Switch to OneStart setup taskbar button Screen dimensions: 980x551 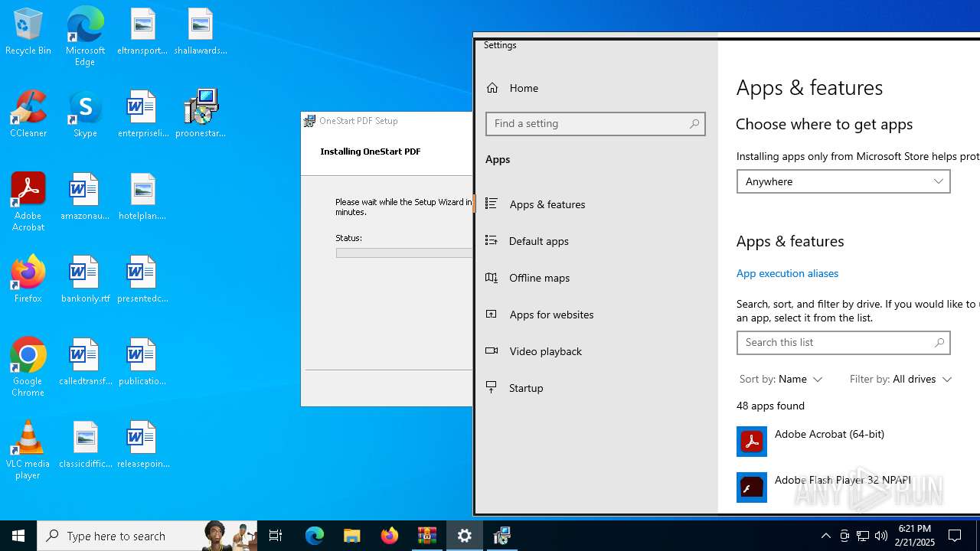click(x=502, y=536)
